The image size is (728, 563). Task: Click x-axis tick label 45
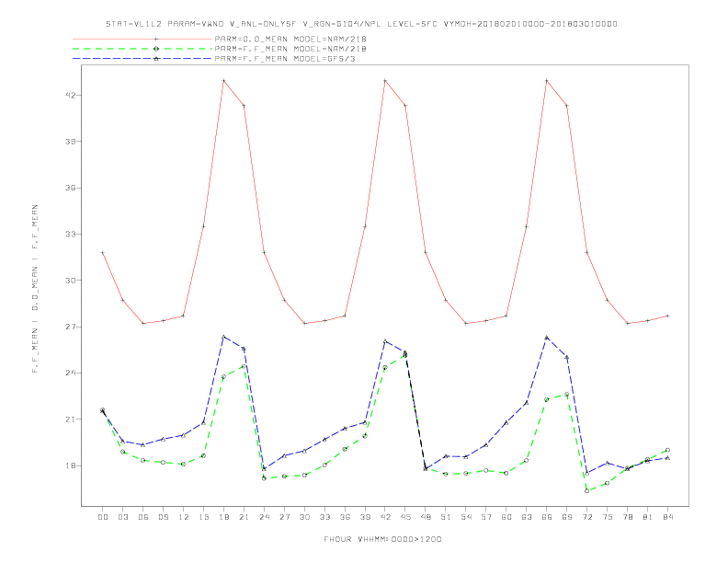[x=405, y=517]
